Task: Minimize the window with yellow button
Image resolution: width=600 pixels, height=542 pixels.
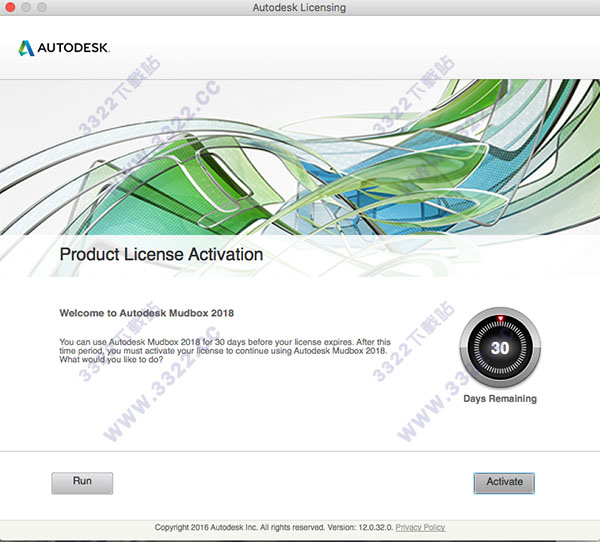Action: (28, 8)
